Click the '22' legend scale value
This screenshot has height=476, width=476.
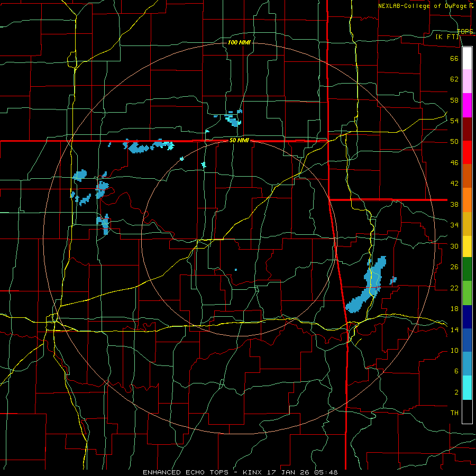[x=454, y=288]
